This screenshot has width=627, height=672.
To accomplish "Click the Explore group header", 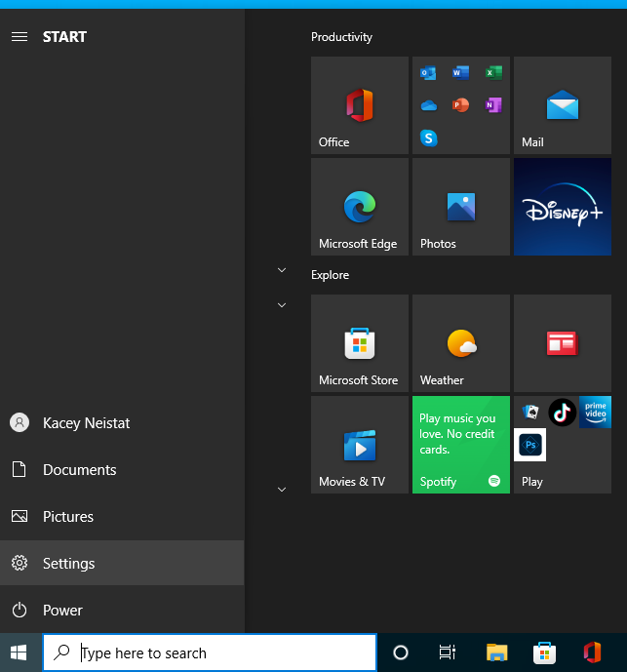I will [330, 275].
